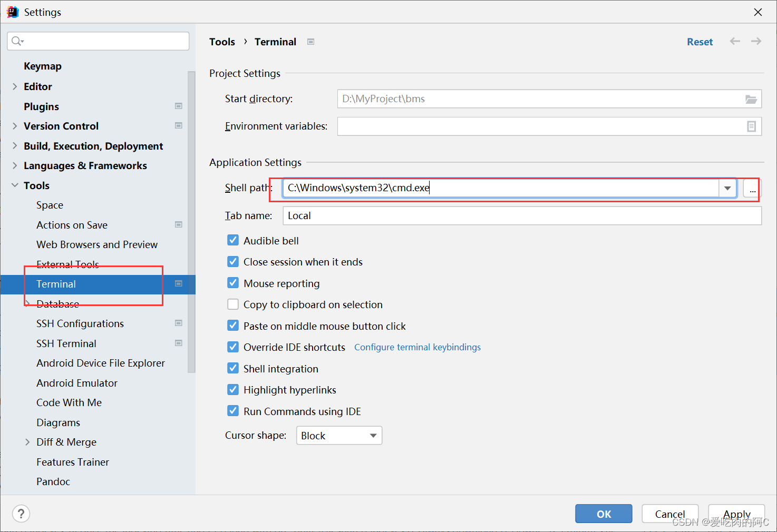Toggle the Mouse reporting checkbox
The image size is (777, 532).
(233, 283)
